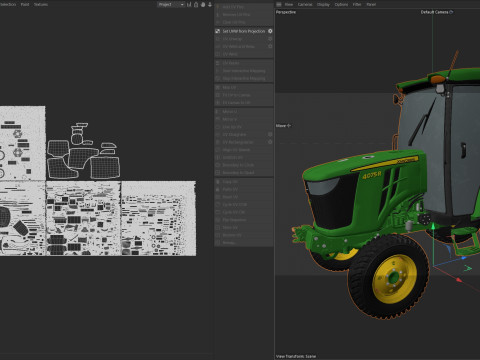Open options gear for Set UVW from Projection
Image resolution: width=480 pixels, height=360 pixels.
[270, 31]
